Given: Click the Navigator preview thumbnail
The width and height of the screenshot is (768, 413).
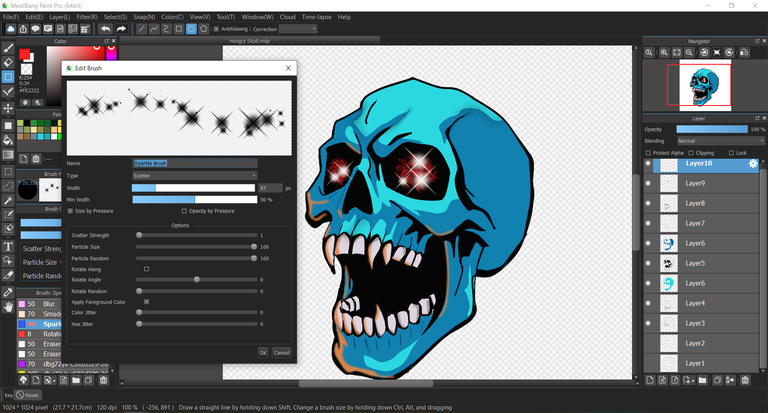Looking at the screenshot, I should 705,86.
